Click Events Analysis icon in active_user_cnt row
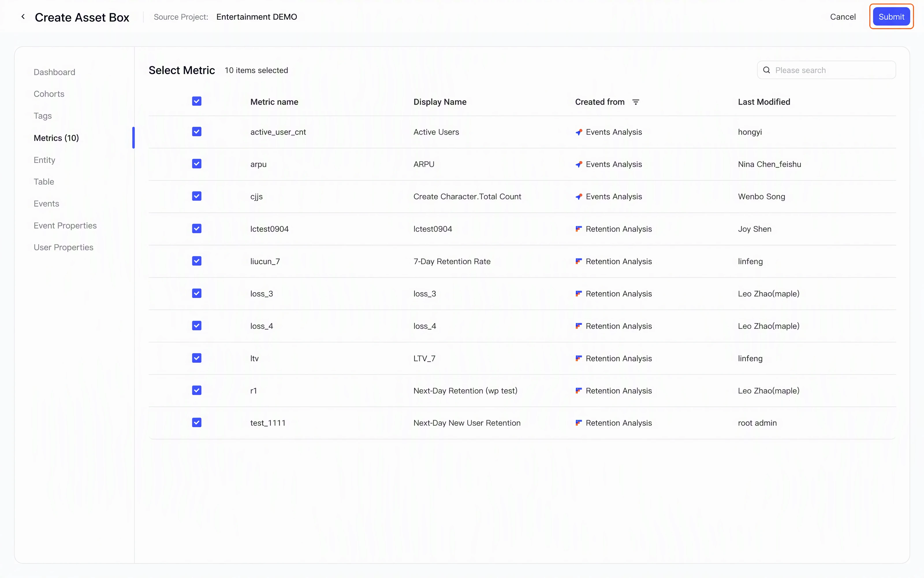 [579, 132]
